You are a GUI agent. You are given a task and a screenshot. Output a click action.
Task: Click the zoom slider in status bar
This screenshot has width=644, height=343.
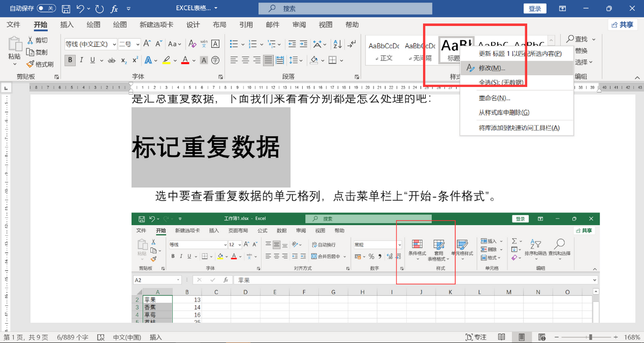point(591,337)
